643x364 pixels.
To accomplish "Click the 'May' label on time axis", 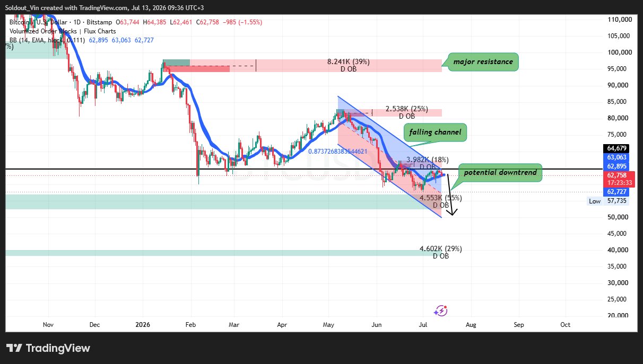I will (x=329, y=325).
